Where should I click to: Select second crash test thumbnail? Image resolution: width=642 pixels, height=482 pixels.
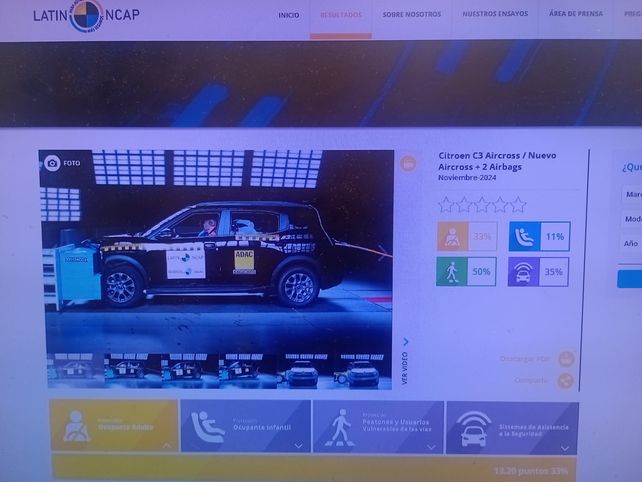133,371
